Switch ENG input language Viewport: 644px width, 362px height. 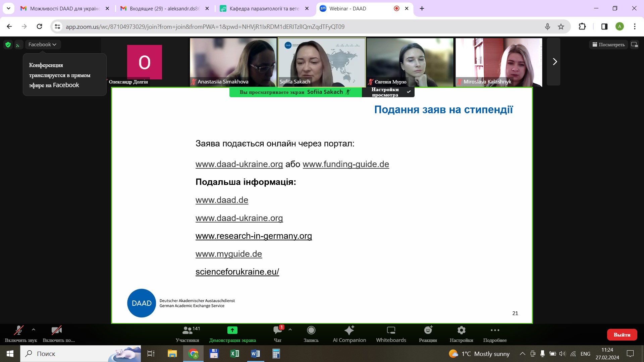[x=585, y=354]
